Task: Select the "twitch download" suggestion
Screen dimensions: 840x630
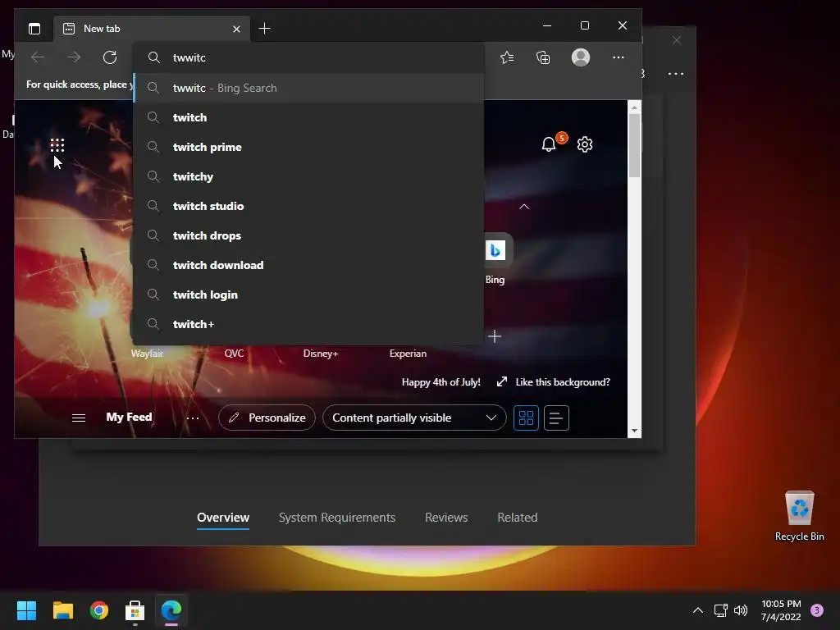Action: 309,265
